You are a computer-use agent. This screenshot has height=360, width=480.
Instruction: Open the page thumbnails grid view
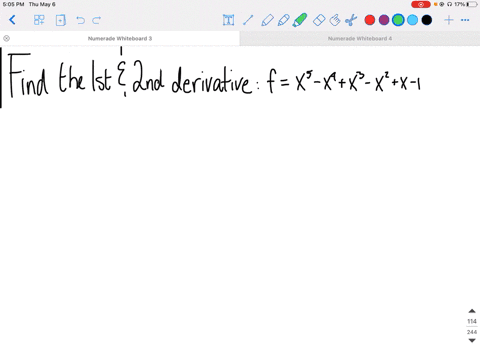click(39, 20)
